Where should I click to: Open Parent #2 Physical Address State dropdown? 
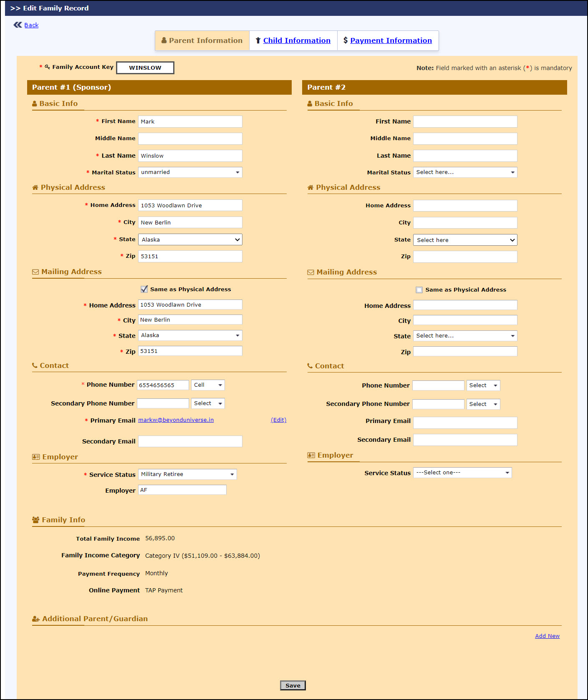pos(465,240)
